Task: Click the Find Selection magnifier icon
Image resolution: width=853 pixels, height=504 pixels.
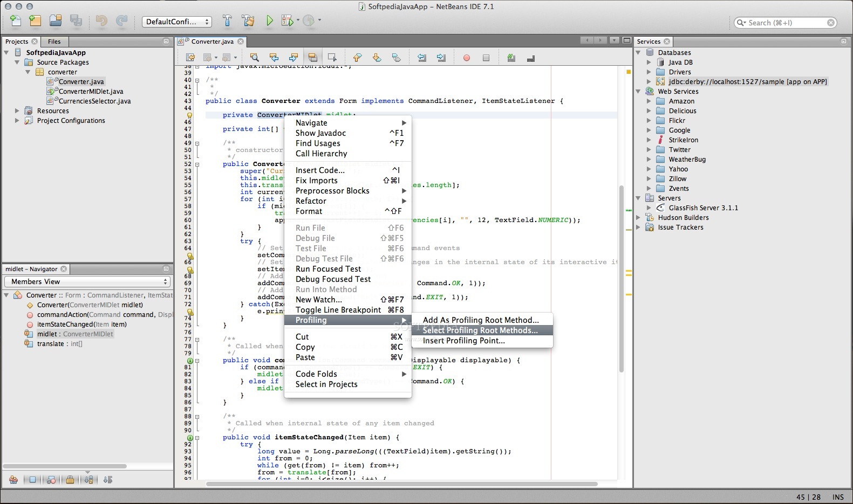Action: coord(254,57)
